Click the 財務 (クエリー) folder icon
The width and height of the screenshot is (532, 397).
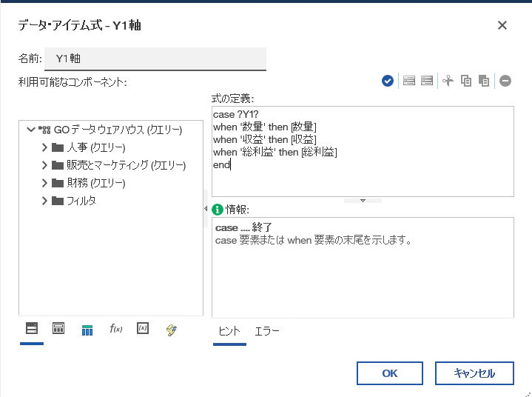[57, 183]
